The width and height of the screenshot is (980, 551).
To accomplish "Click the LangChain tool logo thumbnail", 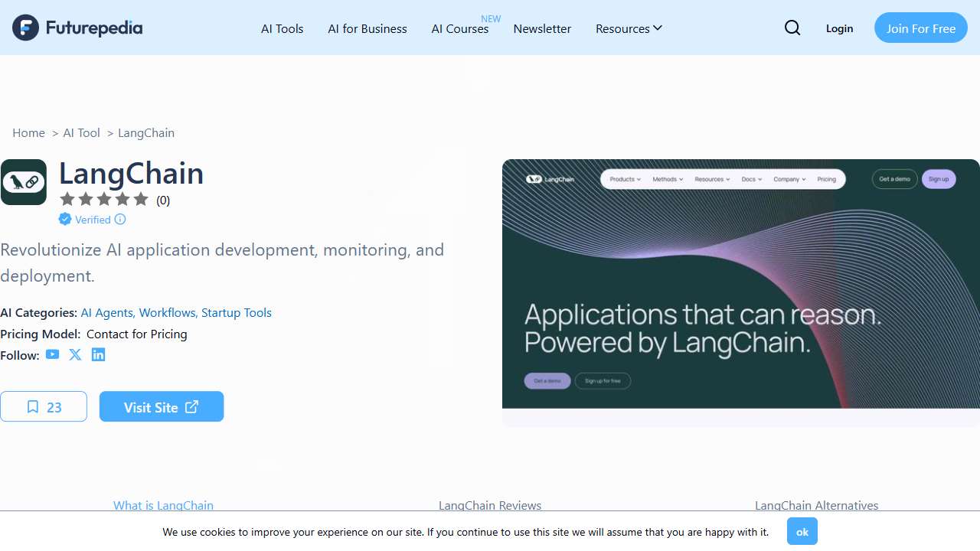I will [x=24, y=182].
